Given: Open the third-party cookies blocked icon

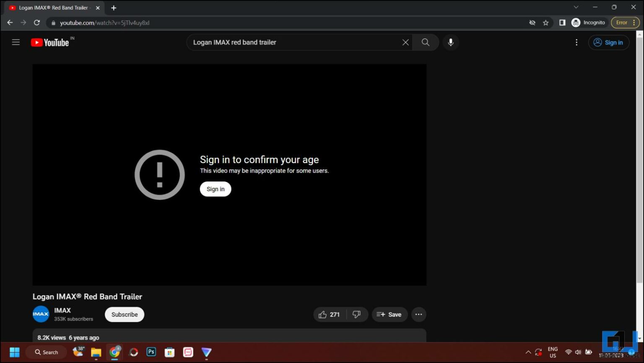Looking at the screenshot, I should (532, 23).
